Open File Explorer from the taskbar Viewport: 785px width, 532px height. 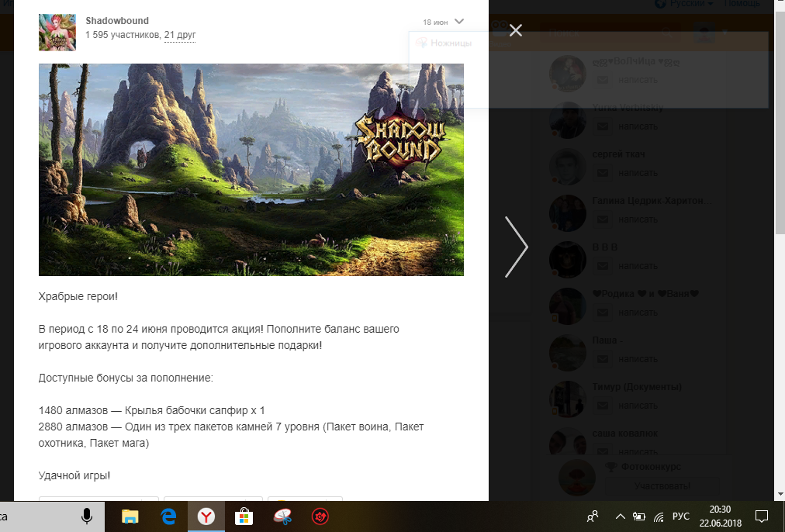130,516
